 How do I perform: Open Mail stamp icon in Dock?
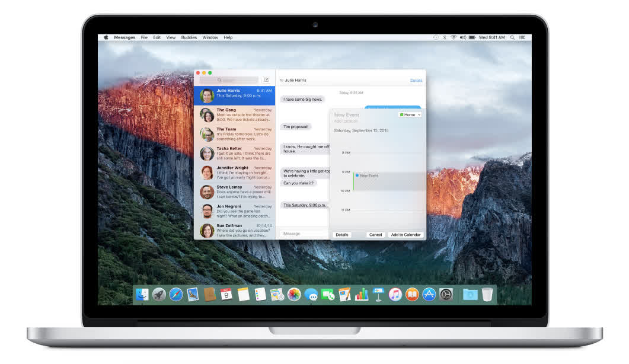tap(193, 295)
